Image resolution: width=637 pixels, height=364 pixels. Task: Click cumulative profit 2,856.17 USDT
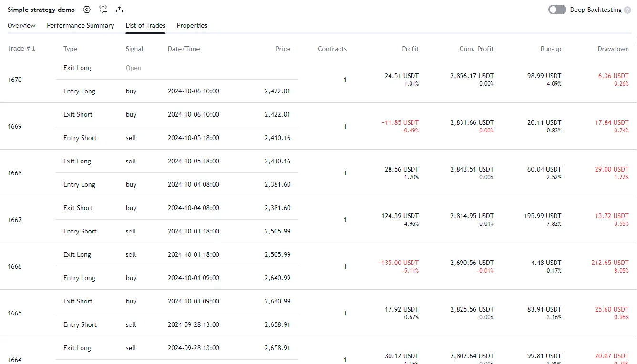point(472,76)
